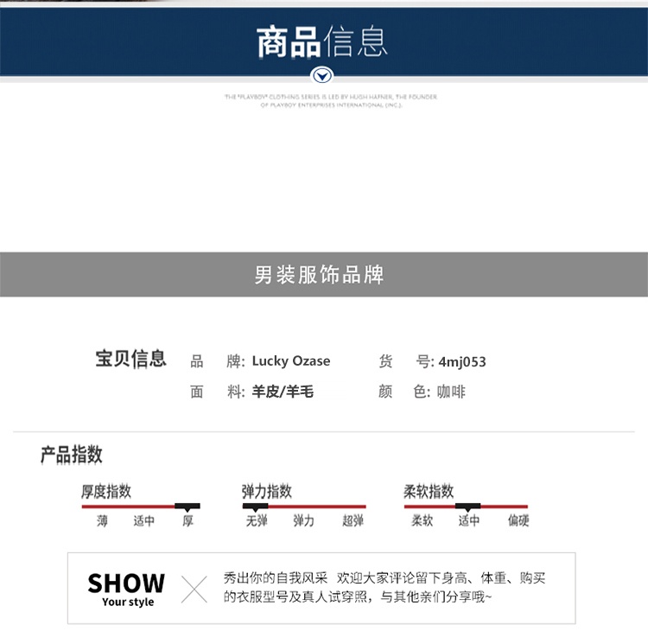This screenshot has height=644, width=648.
Task: Click the SHOW Your style logo
Action: pyautogui.click(x=126, y=589)
